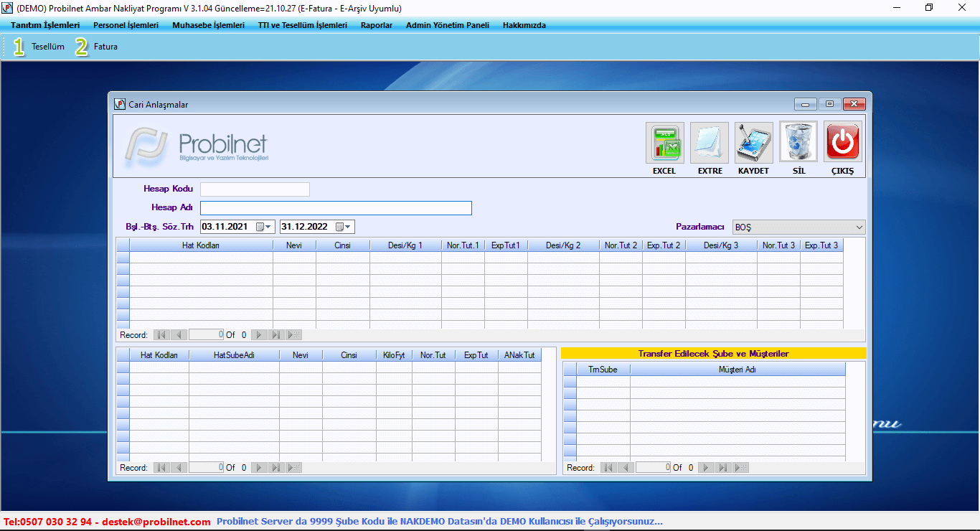Image resolution: width=980 pixels, height=531 pixels.
Task: Click the Müşteri Adı column header
Action: click(737, 370)
